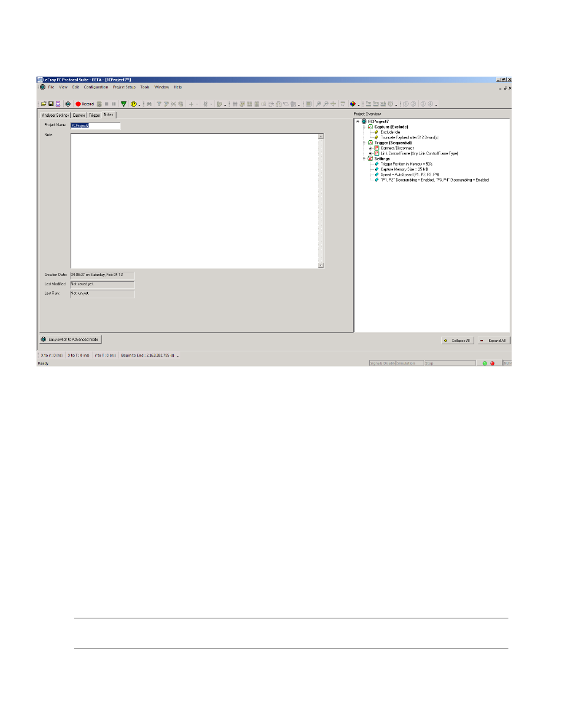Switch to the Capture tab

79,115
